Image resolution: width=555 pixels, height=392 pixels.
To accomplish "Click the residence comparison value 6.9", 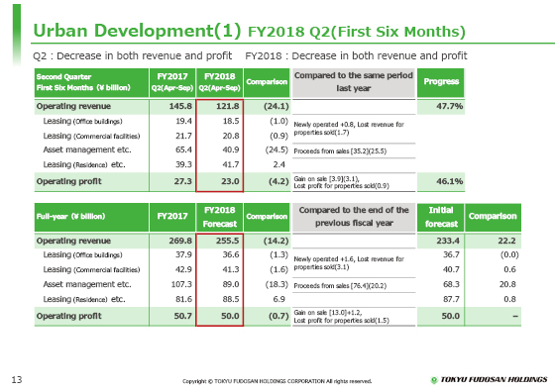I will click(278, 299).
